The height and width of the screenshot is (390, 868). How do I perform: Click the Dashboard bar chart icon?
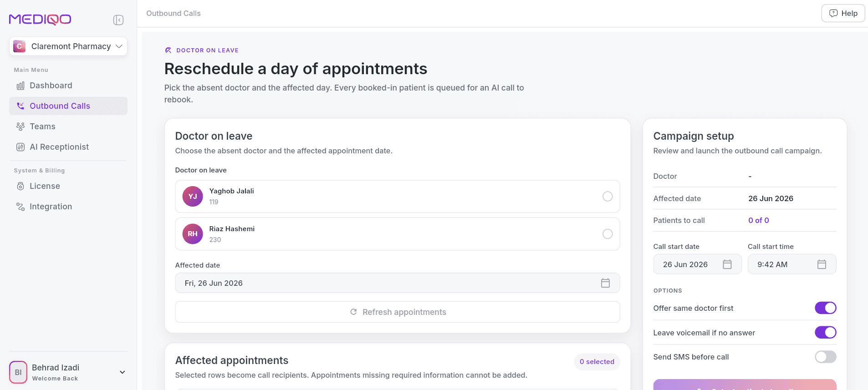point(20,86)
